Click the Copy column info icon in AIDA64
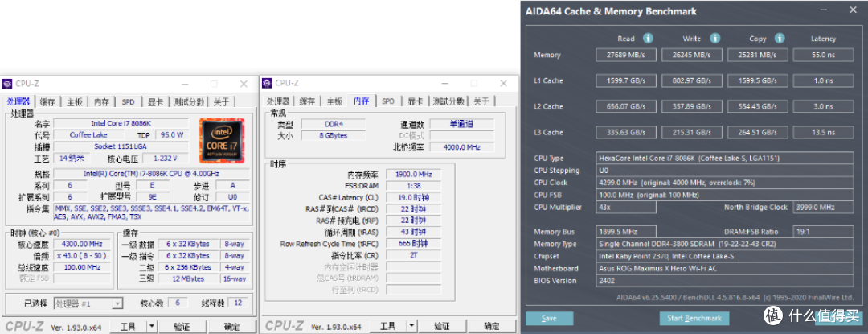Screen dimensions: 868x334 point(780,38)
